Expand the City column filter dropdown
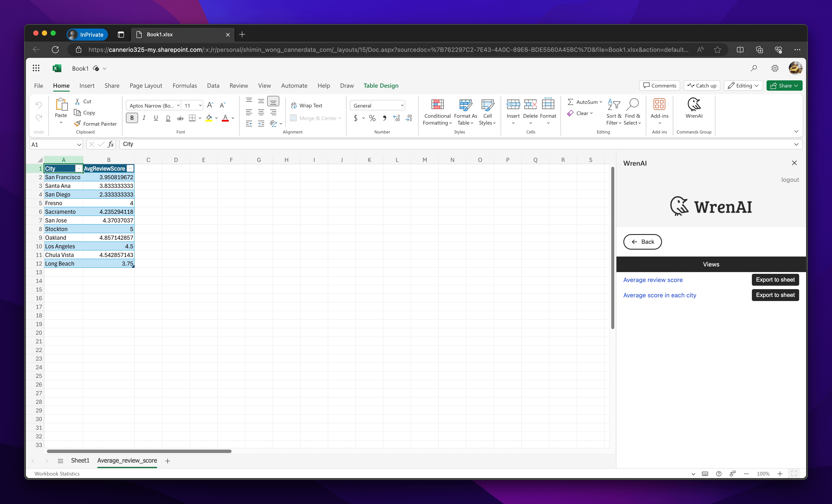 pos(78,168)
